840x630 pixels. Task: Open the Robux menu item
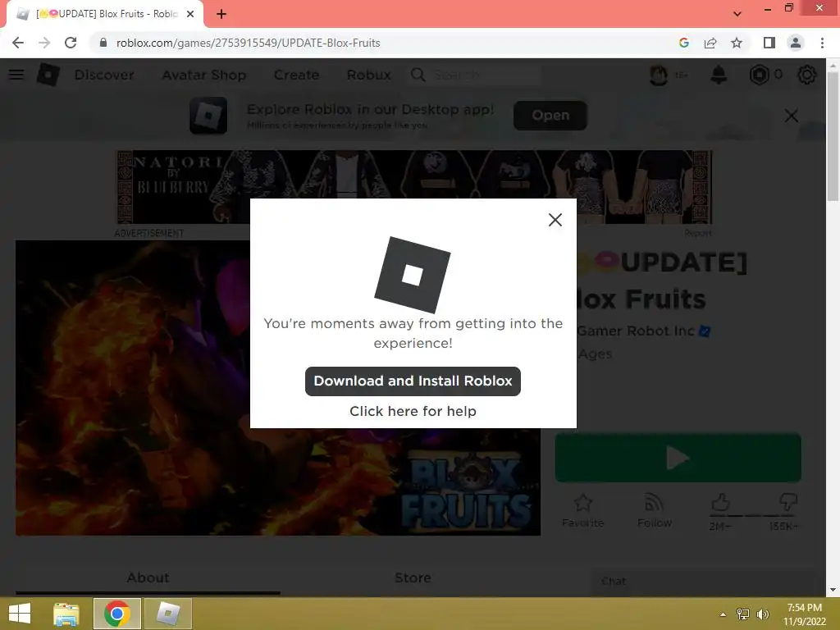point(368,75)
